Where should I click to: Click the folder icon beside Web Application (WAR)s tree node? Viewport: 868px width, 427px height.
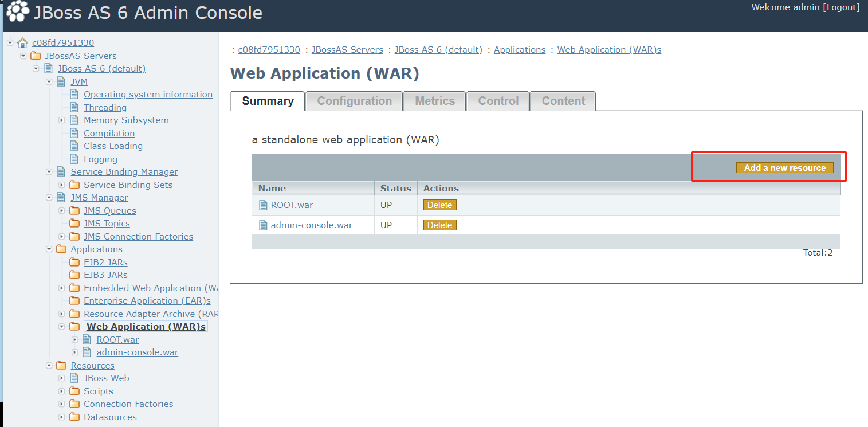pyautogui.click(x=74, y=327)
